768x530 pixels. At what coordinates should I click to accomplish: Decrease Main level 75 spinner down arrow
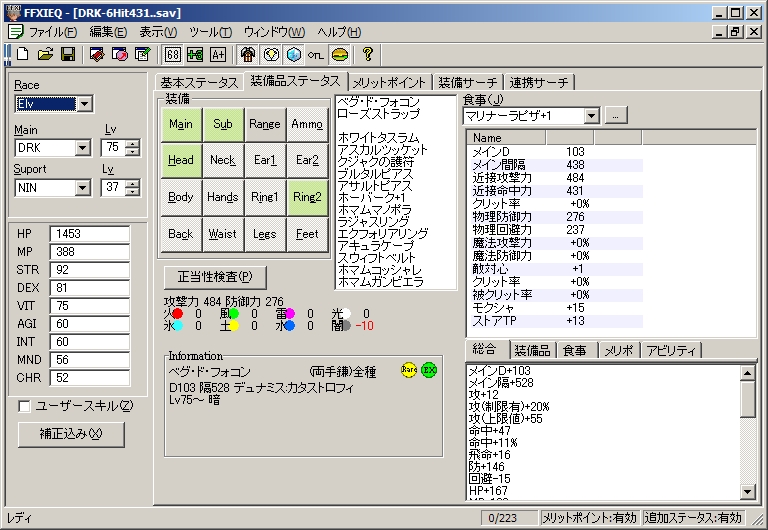click(x=132, y=151)
